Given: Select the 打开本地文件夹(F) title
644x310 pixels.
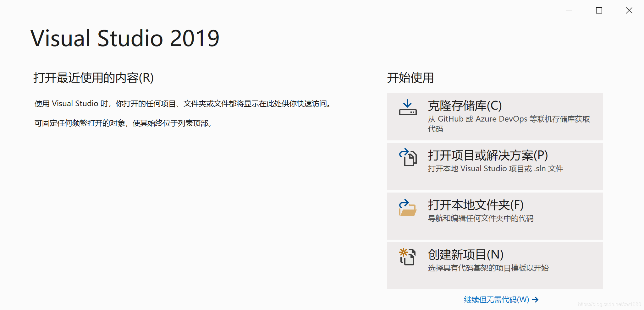Looking at the screenshot, I should coord(476,205).
